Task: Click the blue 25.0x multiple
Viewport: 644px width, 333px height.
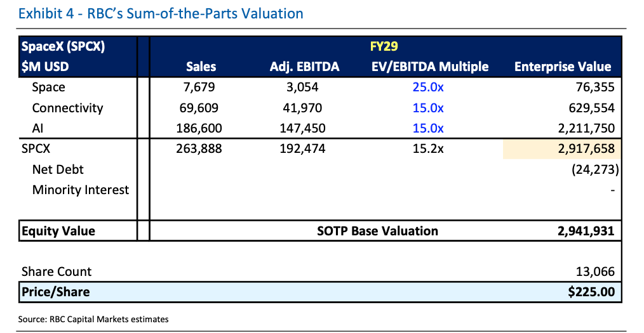Action: pyautogui.click(x=428, y=88)
